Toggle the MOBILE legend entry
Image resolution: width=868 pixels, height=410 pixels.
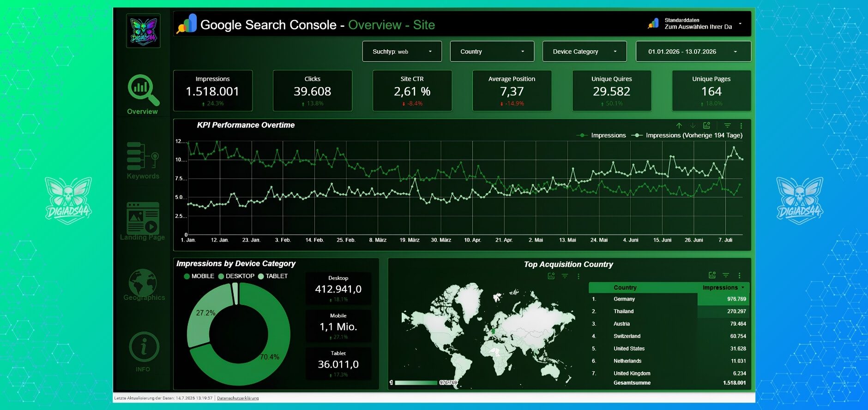click(x=199, y=276)
